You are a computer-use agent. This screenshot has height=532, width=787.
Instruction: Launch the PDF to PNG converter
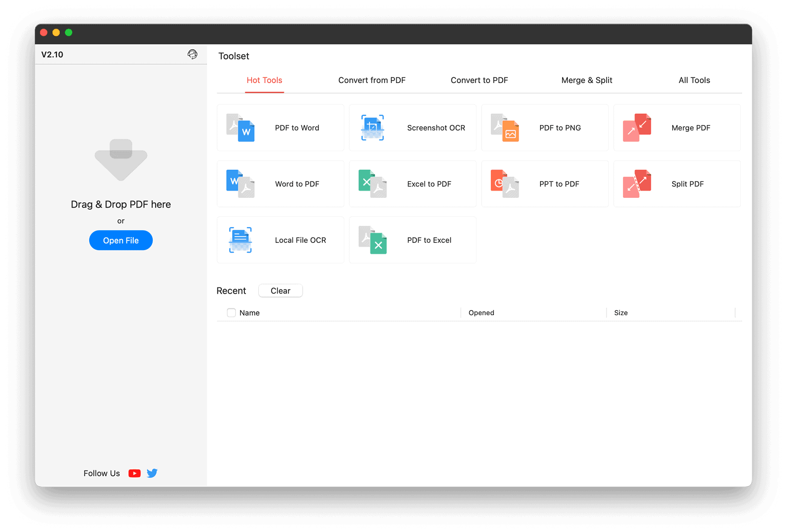[x=545, y=128]
